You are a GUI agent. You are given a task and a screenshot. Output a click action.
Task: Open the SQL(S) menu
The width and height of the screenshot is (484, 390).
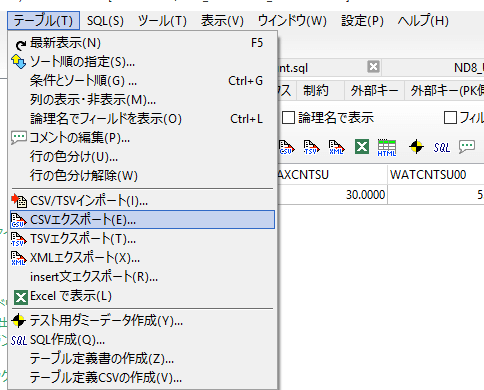(105, 21)
